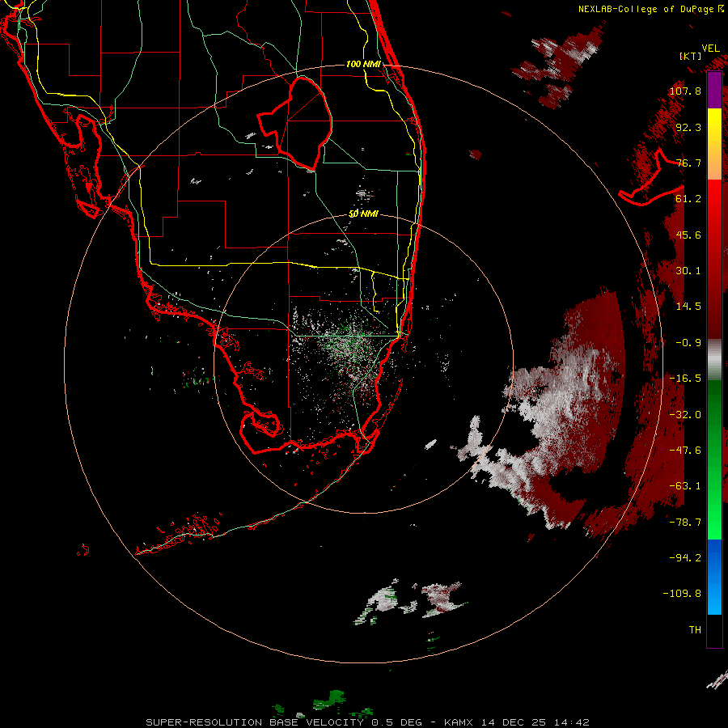The height and width of the screenshot is (728, 728).
Task: Select the VEL legend title
Action: (710, 49)
